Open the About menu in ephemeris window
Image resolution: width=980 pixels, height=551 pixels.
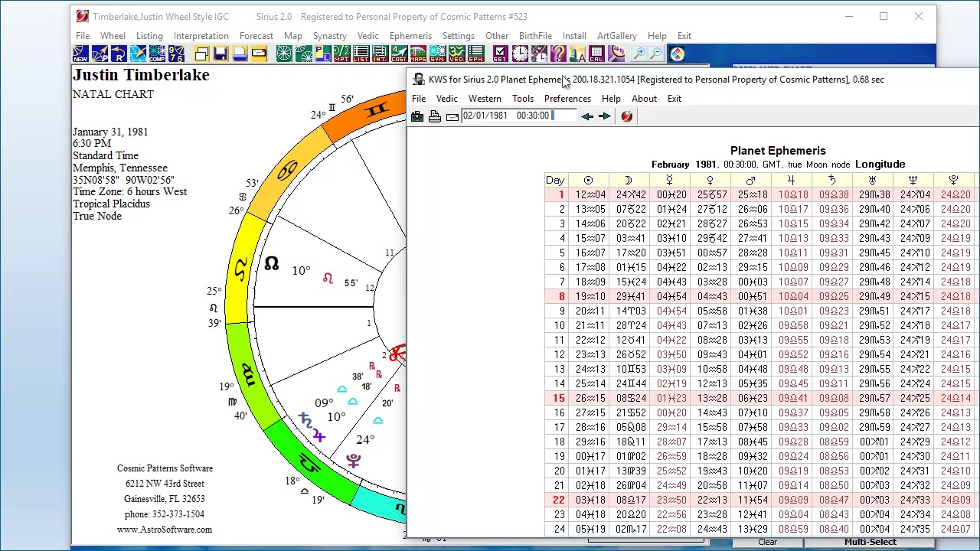tap(644, 99)
